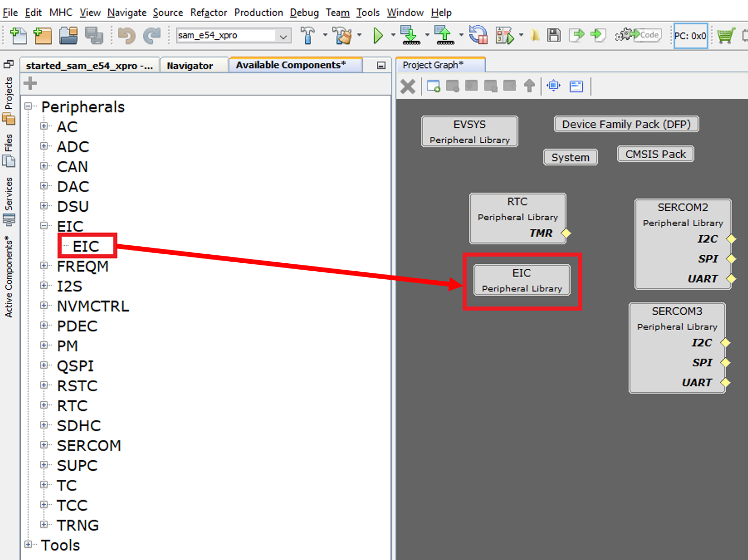748x560 pixels.
Task: Fit Project Graph to view icon
Action: (553, 85)
